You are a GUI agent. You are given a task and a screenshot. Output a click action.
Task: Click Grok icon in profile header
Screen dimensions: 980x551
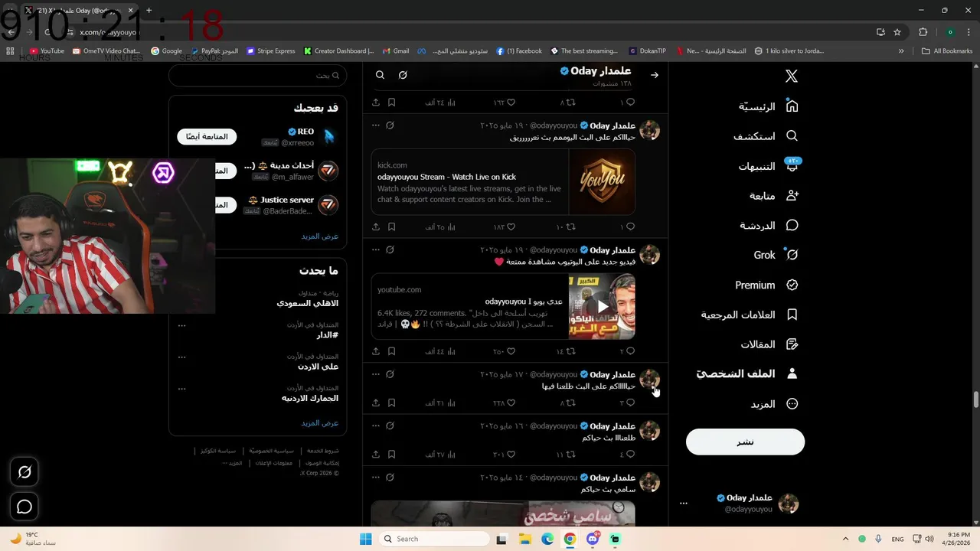pyautogui.click(x=403, y=75)
